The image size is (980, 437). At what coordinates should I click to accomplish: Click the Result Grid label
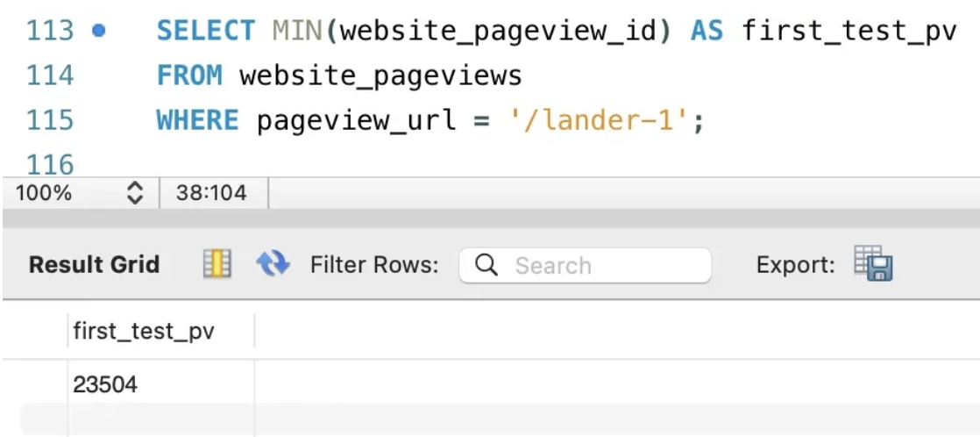(x=95, y=264)
